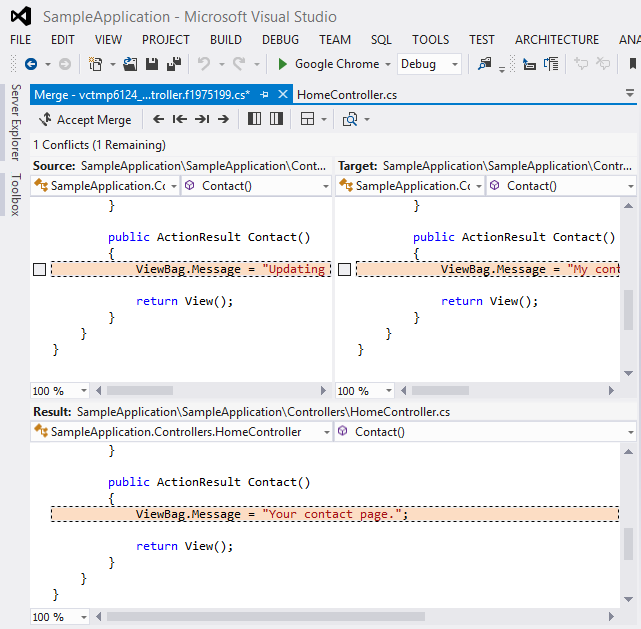Expand the compare files dropdown arrow

point(367,119)
